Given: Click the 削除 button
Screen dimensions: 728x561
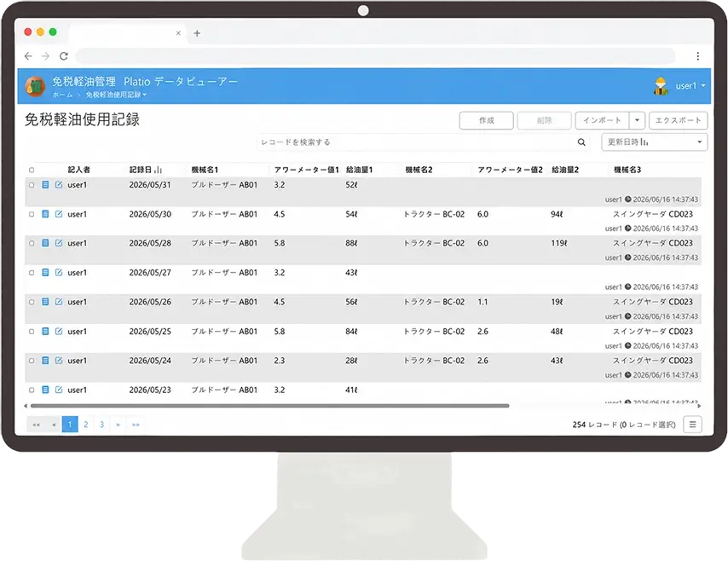Looking at the screenshot, I should point(544,120).
